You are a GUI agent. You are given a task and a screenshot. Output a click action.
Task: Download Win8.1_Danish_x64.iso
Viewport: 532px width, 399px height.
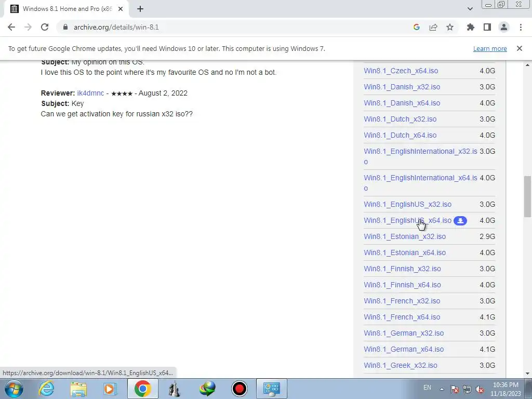point(402,103)
